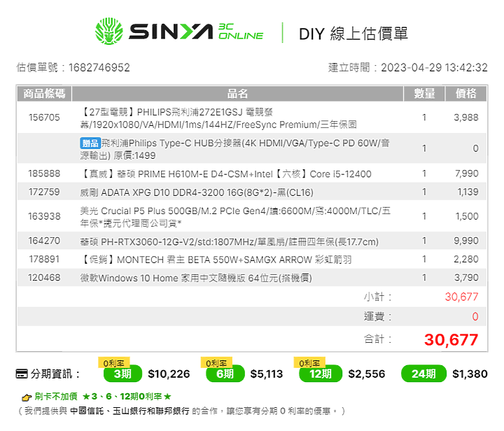
Task: Click the quote number 1682746952
Action: tap(99, 67)
